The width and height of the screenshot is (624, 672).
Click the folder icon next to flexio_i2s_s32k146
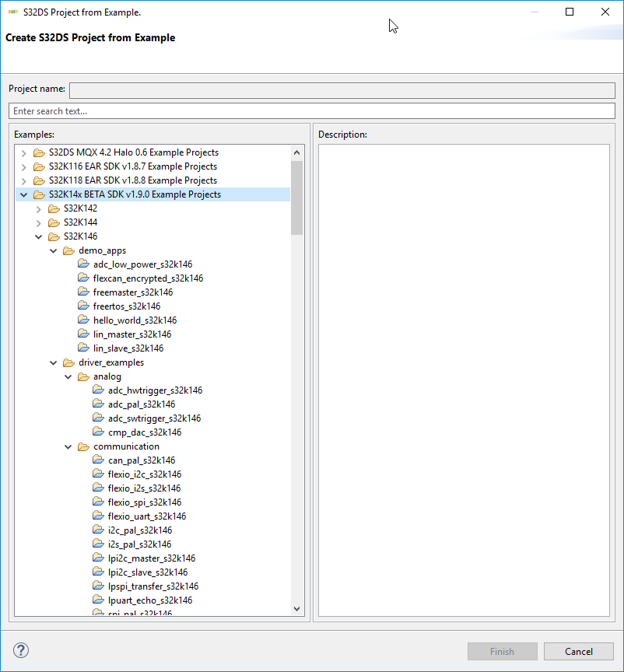click(99, 488)
